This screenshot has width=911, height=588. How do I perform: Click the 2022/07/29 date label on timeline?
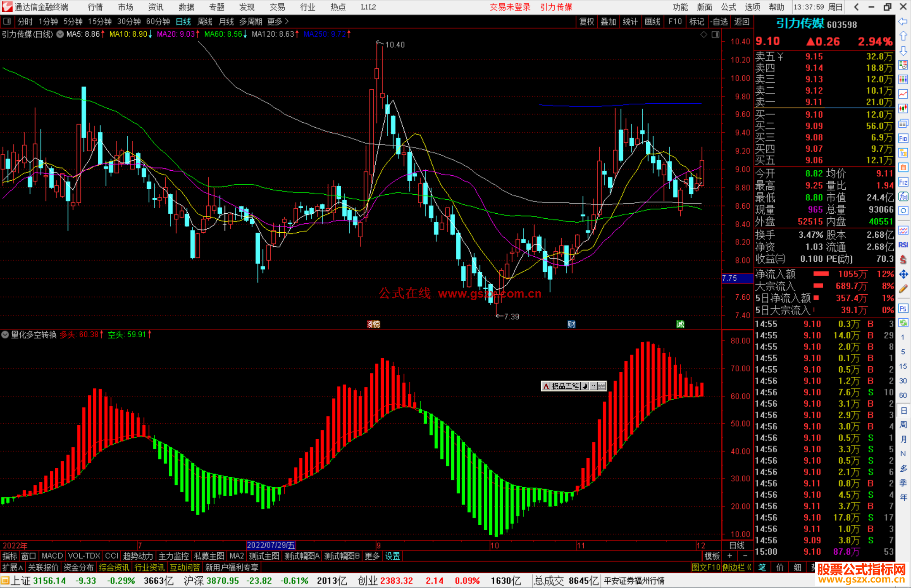tap(270, 545)
